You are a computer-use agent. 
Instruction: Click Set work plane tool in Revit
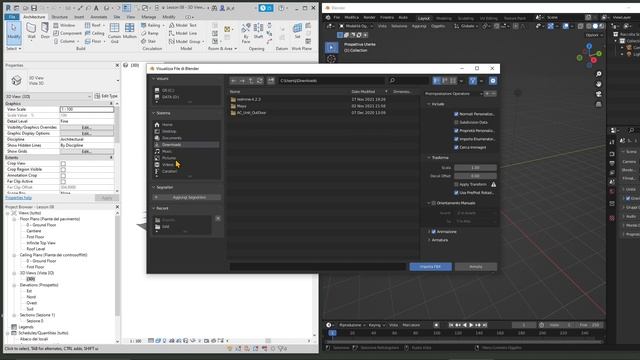click(x=297, y=31)
